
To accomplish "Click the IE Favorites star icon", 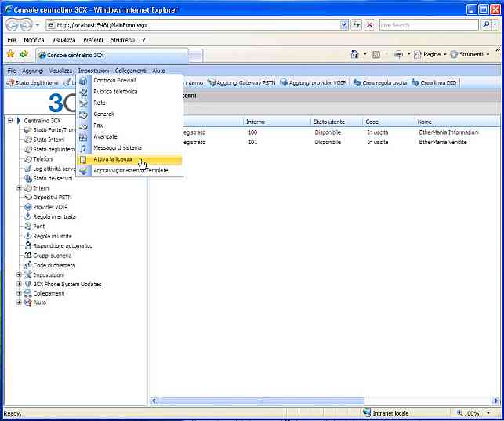I will coord(11,54).
